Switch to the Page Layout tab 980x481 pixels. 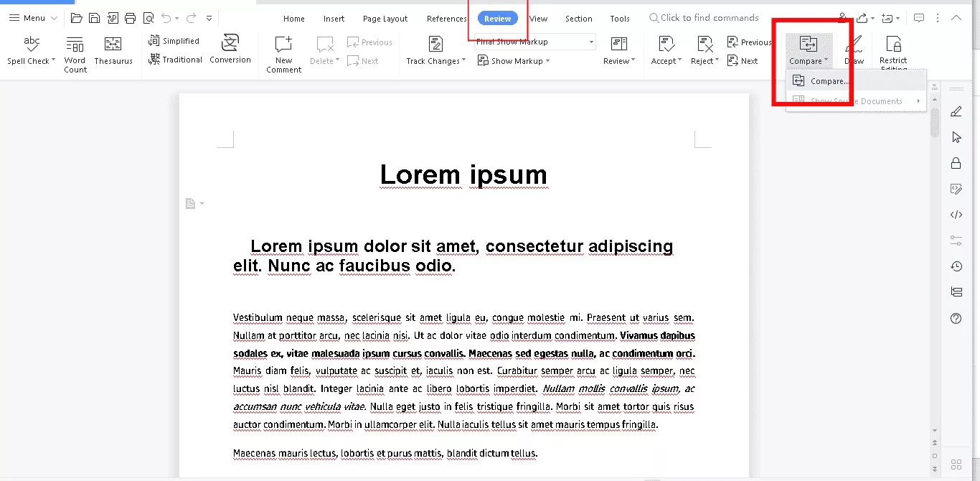click(385, 19)
